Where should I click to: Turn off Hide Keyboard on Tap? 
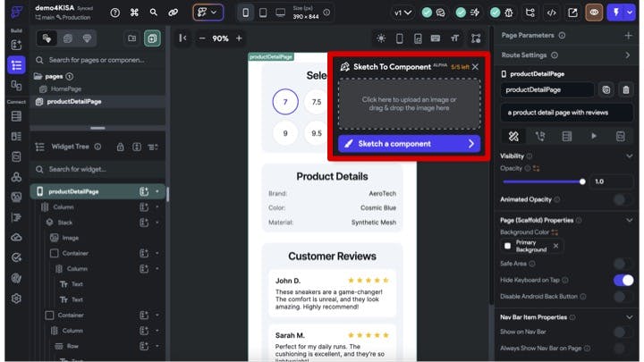(x=623, y=280)
